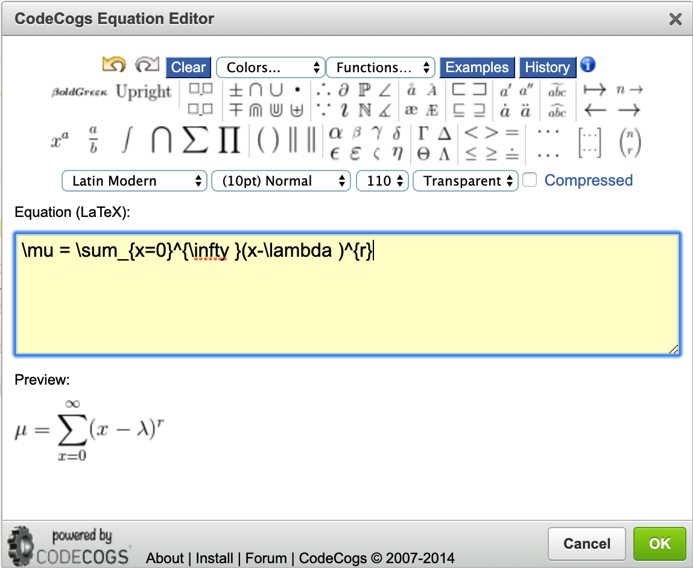
Task: Click the CodeCogs gear logo
Action: 20,546
